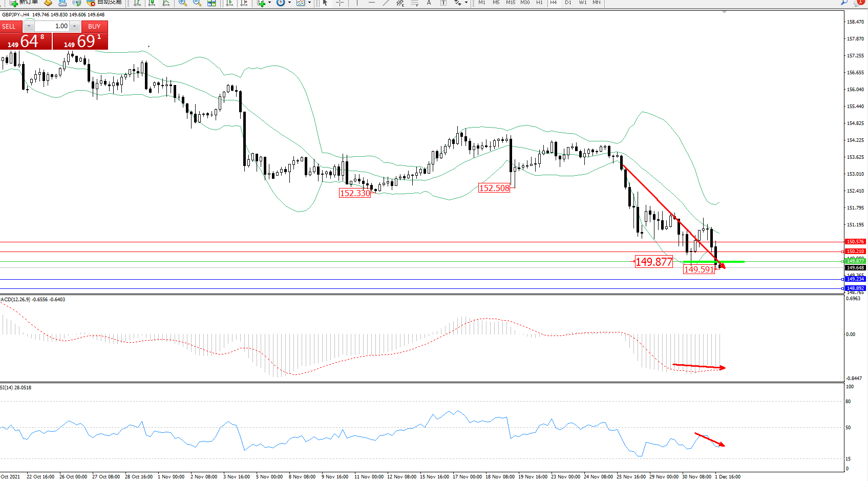Toggle the Auto Trading button
Image resolution: width=868 pixels, height=481 pixels.
[x=105, y=3]
